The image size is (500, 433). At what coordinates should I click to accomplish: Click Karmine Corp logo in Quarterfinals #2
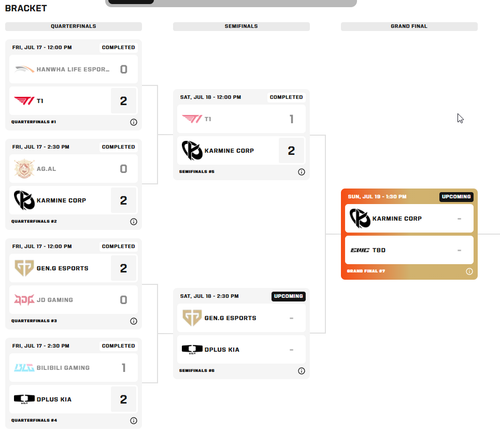(x=24, y=200)
